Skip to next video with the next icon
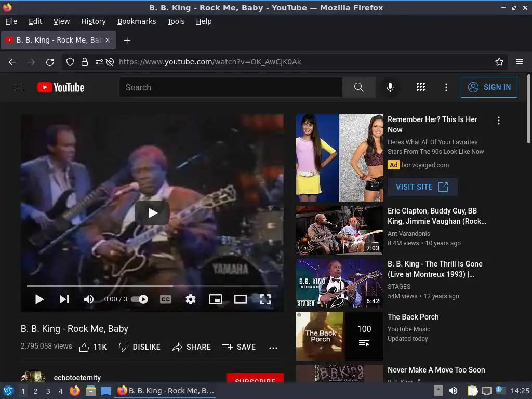 coord(64,299)
